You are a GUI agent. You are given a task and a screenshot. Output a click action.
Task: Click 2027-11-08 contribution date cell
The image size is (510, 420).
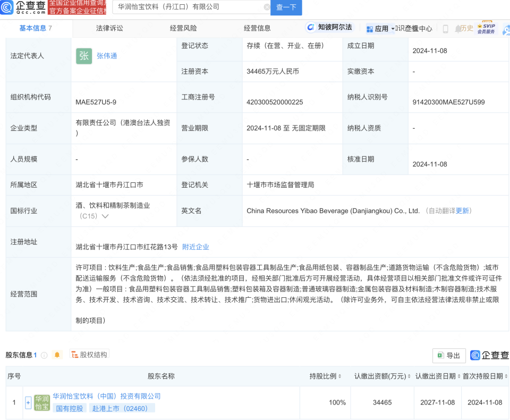[437, 402]
